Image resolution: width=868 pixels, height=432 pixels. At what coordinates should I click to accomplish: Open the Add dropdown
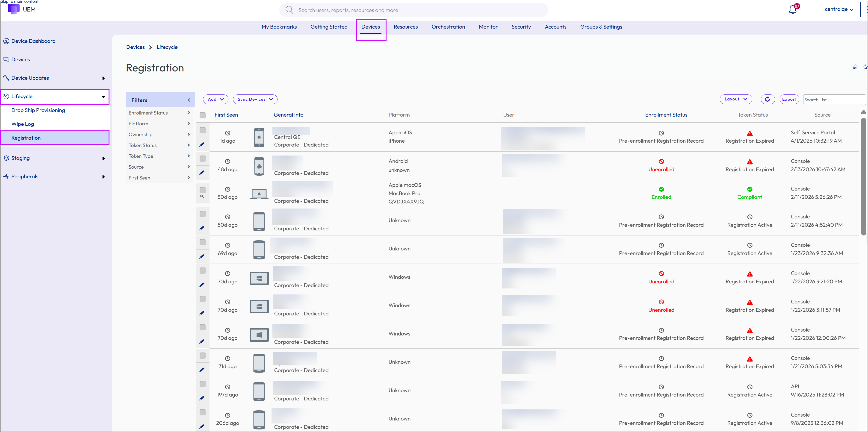216,99
